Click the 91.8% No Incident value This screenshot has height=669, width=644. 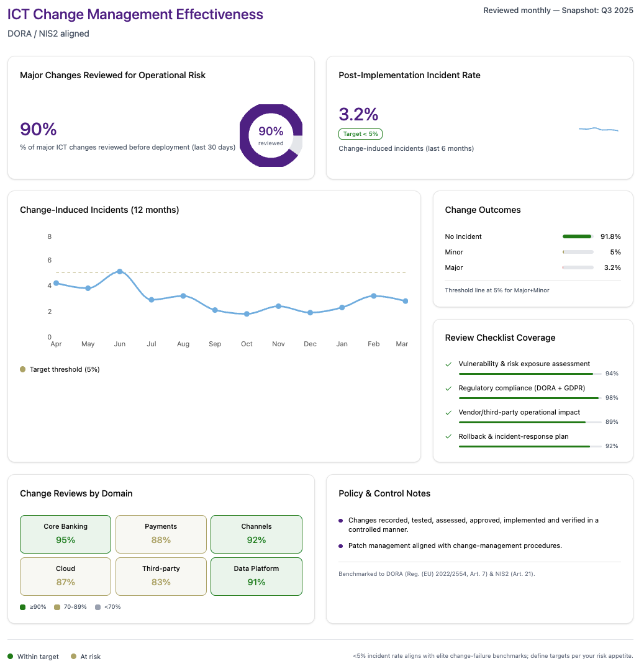pyautogui.click(x=610, y=237)
